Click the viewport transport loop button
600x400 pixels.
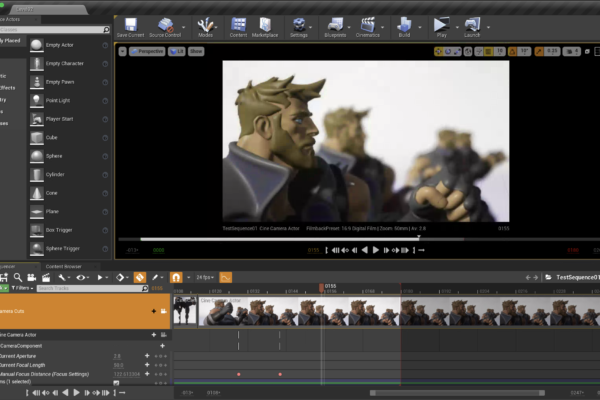(x=421, y=250)
